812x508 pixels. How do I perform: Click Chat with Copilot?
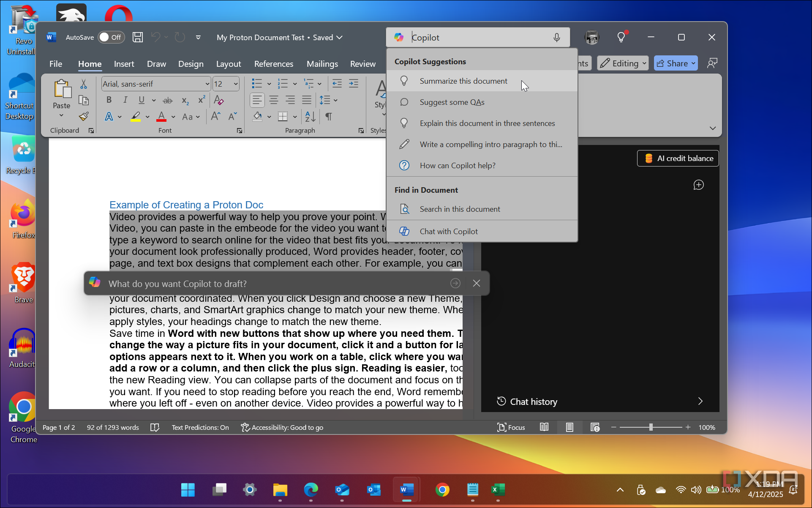coord(482,231)
